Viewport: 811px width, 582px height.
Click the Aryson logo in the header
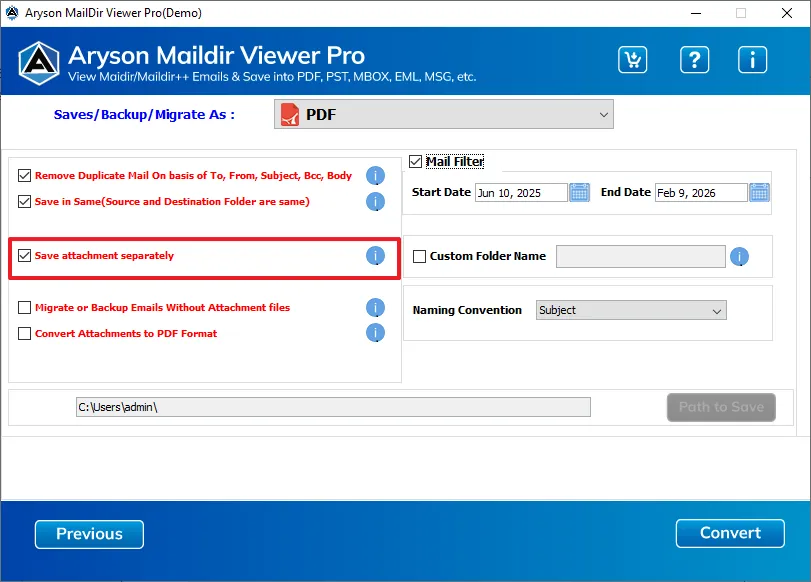tap(39, 63)
